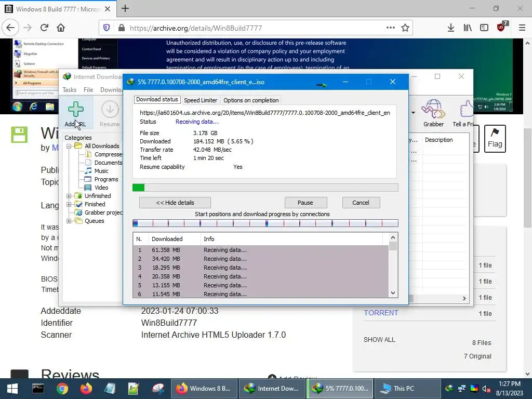This screenshot has width=532, height=399.
Task: Click the Hide details button
Action: (175, 203)
